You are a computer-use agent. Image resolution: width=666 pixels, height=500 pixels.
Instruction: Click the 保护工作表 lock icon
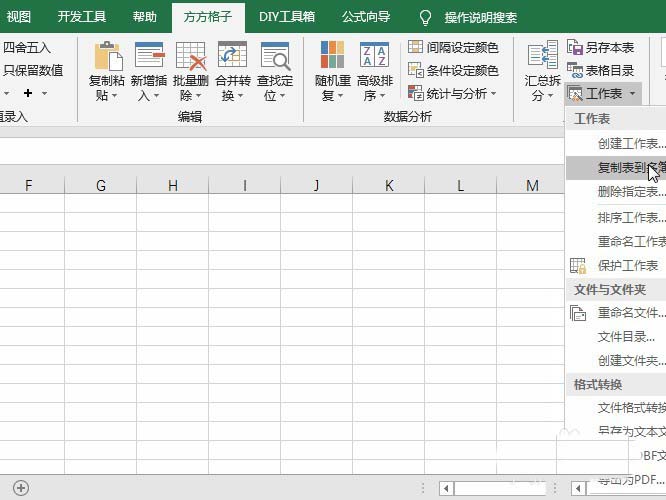(578, 266)
